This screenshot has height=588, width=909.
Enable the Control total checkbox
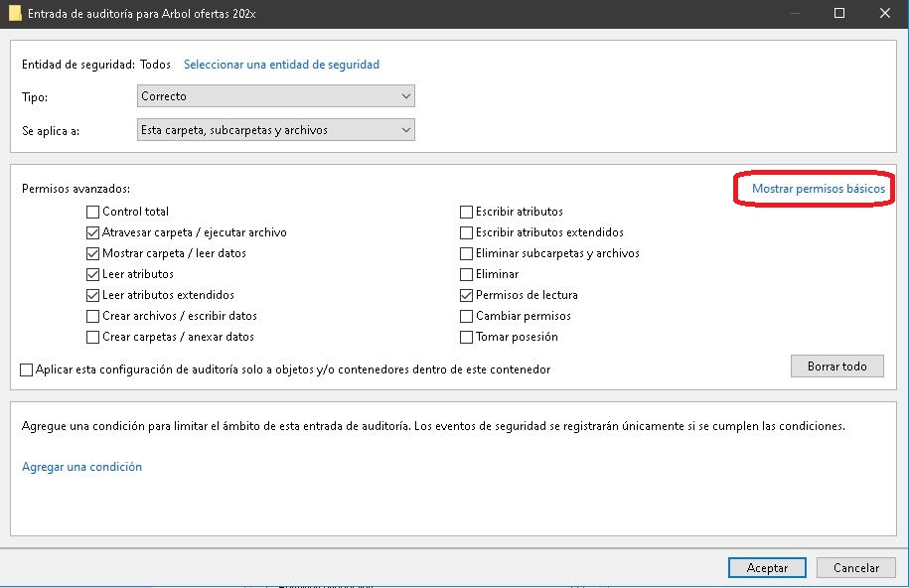pyautogui.click(x=93, y=212)
